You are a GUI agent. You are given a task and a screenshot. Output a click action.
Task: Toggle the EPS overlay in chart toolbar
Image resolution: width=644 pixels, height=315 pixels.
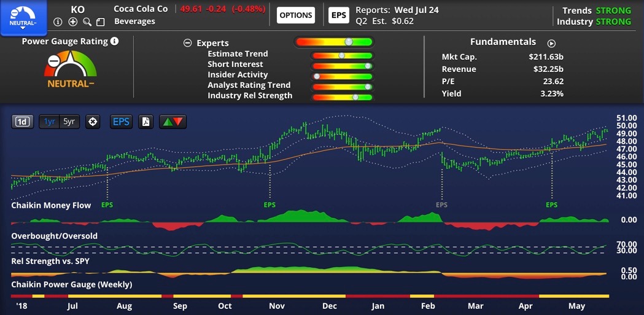point(121,122)
